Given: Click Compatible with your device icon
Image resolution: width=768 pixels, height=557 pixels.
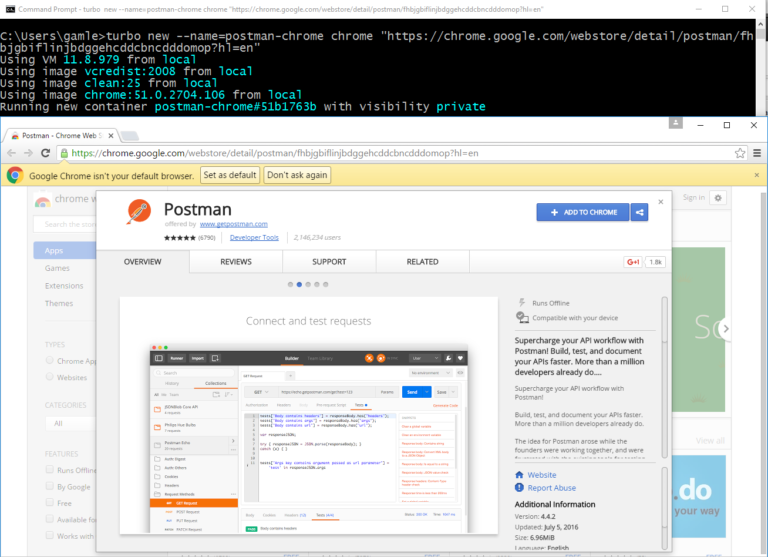Looking at the screenshot, I should pos(522,318).
